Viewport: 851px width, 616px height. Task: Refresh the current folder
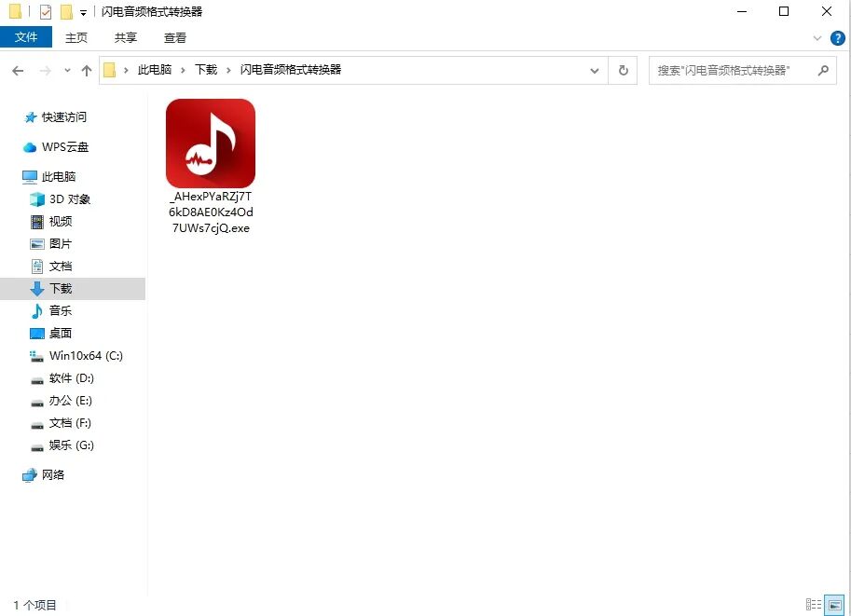(623, 71)
